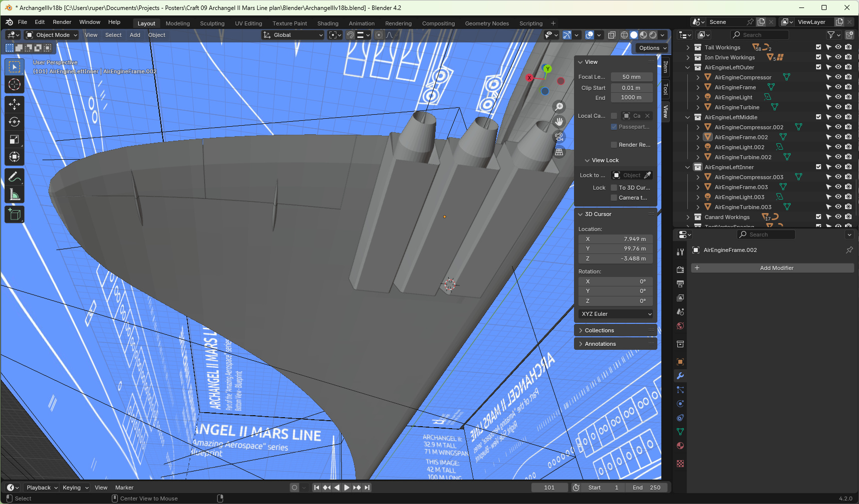Open the viewport Add menu
Screen dimensions: 859x504
(x=135, y=35)
